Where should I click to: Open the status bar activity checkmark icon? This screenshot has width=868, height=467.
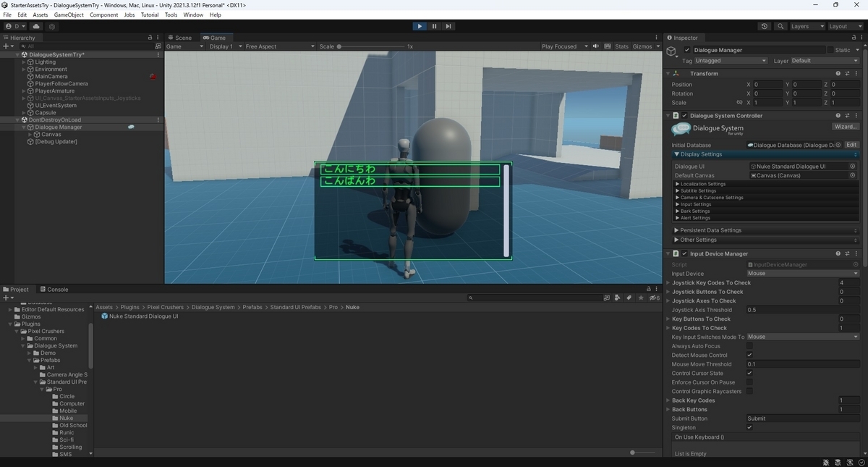[860, 462]
